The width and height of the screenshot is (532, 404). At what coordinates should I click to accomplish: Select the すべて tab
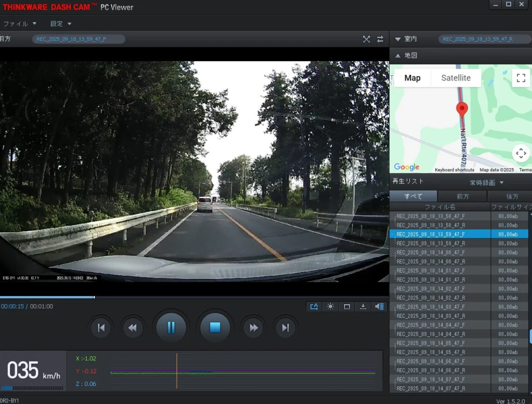pyautogui.click(x=413, y=196)
